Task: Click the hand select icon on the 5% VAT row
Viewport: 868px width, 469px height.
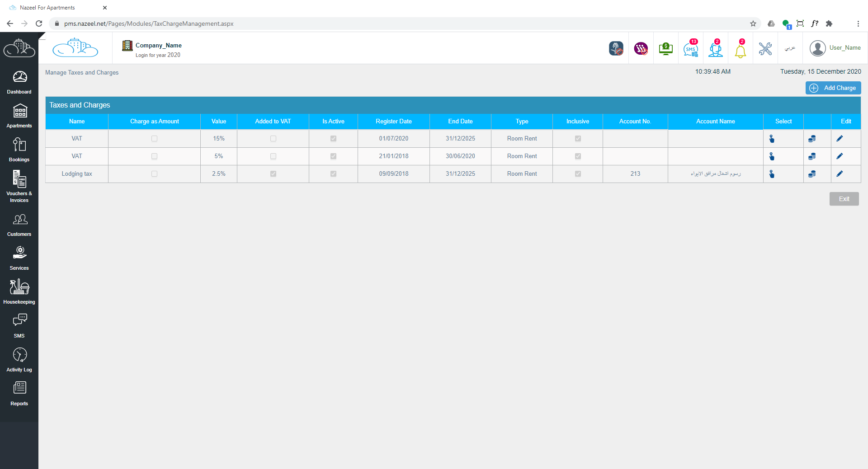Action: [772, 156]
